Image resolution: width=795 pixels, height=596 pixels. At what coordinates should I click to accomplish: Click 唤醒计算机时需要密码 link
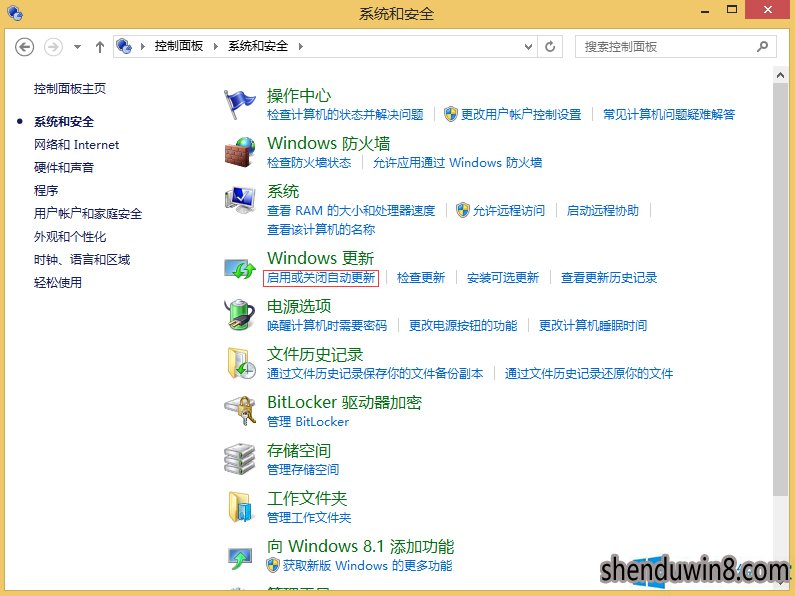327,325
